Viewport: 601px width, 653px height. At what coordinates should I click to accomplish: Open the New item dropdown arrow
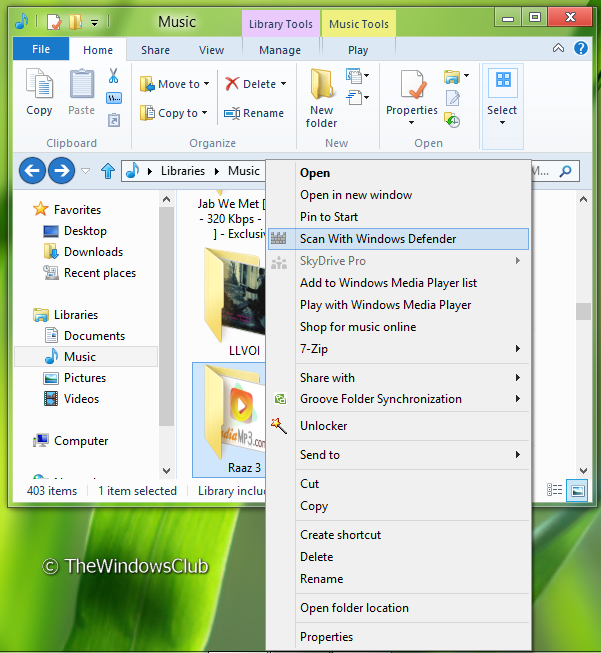(367, 75)
